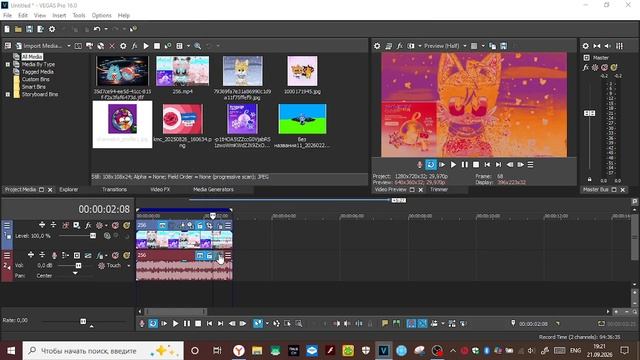Adjust the Master bus volume fader
Image resolution: width=640 pixels, height=360 pixels.
pyautogui.click(x=589, y=113)
